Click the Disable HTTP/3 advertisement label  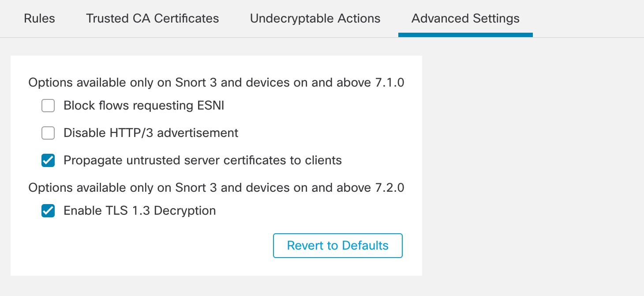(151, 133)
